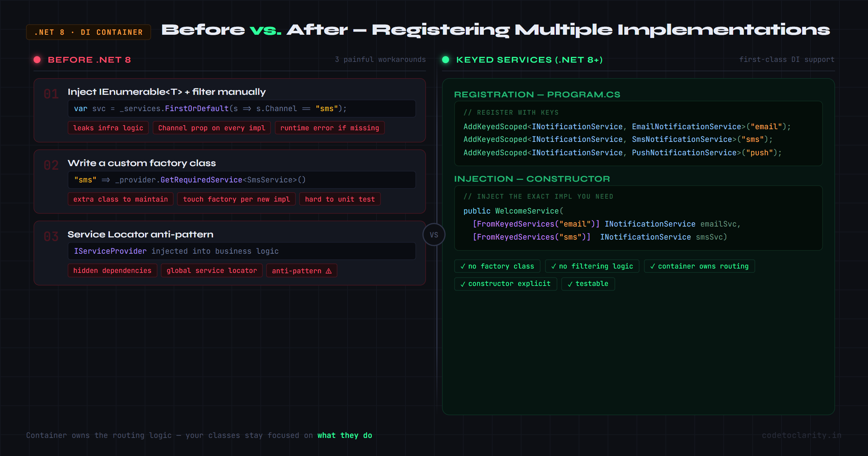Switch to the KEYED SERVICES (.NET 8+) section
The image size is (868, 456).
[x=529, y=60]
